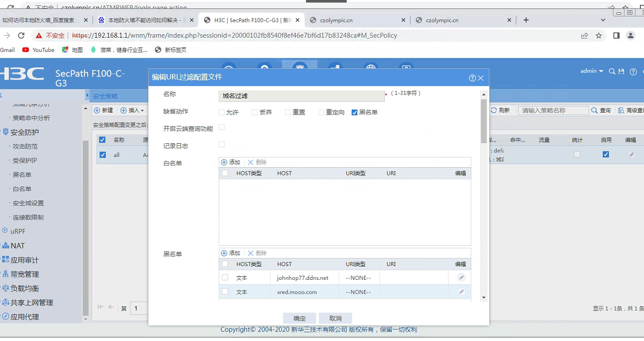Open the Gmail bookmark
The image size is (644, 341).
7,50
